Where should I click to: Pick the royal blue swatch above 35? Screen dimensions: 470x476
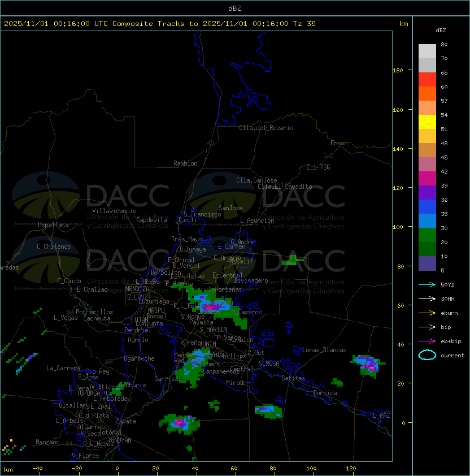click(427, 207)
